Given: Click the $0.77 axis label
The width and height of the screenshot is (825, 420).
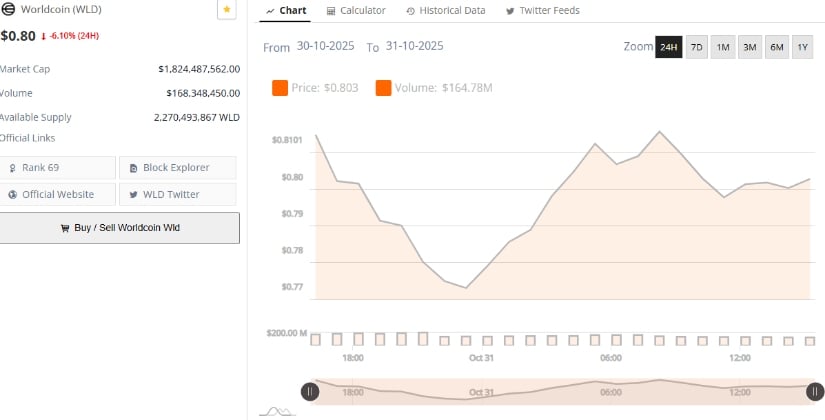Looking at the screenshot, I should coord(292,287).
